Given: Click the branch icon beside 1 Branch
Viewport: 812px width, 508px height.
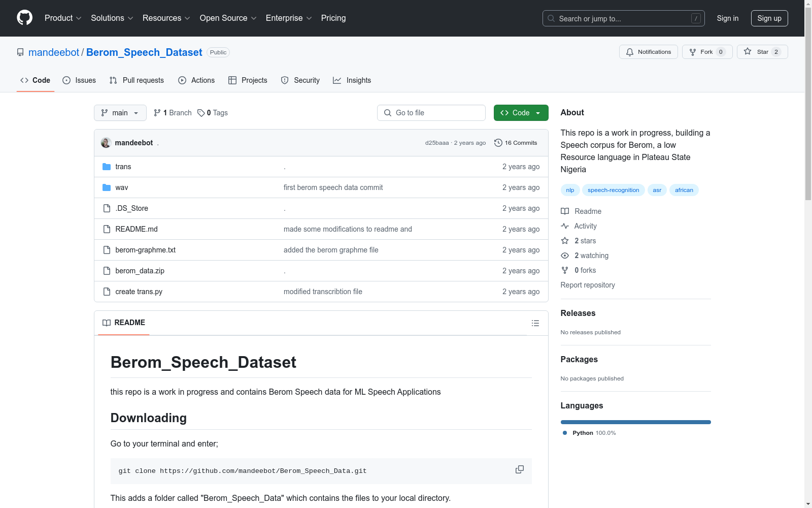Looking at the screenshot, I should point(157,113).
